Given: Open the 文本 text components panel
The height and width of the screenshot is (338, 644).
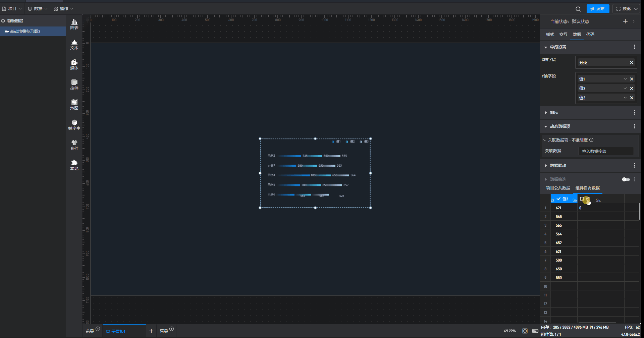Looking at the screenshot, I should click(x=74, y=45).
